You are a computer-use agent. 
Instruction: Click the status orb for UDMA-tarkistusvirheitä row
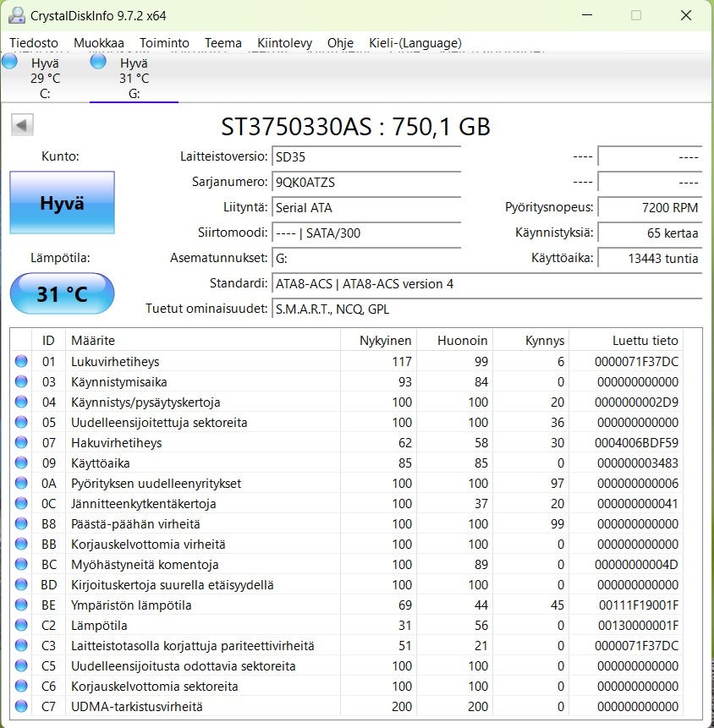tap(21, 707)
